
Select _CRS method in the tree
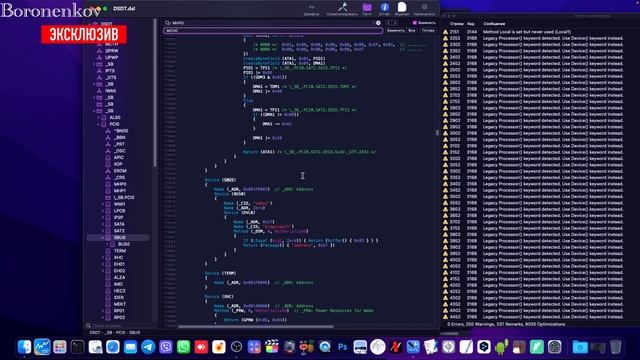coord(120,178)
